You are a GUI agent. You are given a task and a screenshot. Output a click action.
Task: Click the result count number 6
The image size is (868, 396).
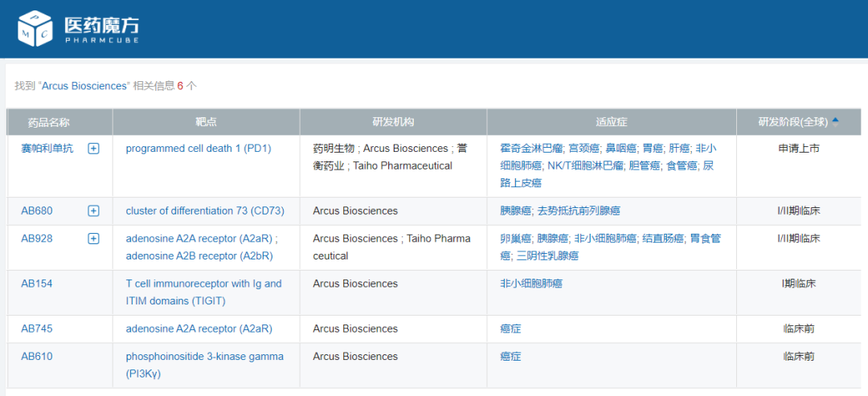(x=180, y=86)
